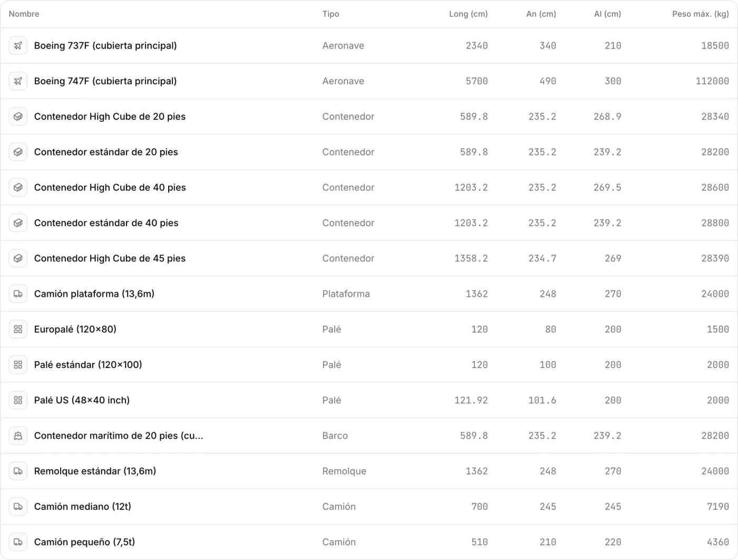The height and width of the screenshot is (560, 738).
Task: Click container icon for High Cube de 20 pies
Action: (x=18, y=117)
